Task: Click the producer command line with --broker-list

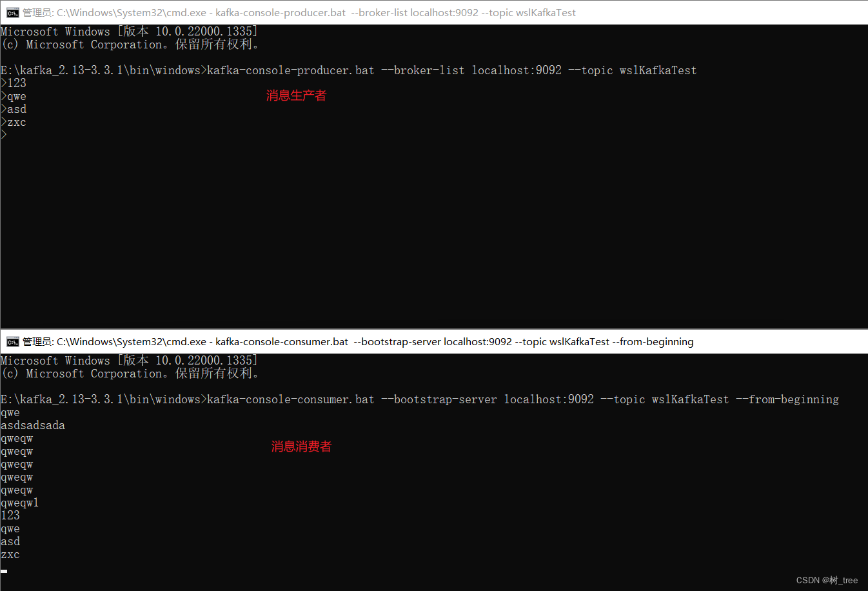Action: click(349, 70)
